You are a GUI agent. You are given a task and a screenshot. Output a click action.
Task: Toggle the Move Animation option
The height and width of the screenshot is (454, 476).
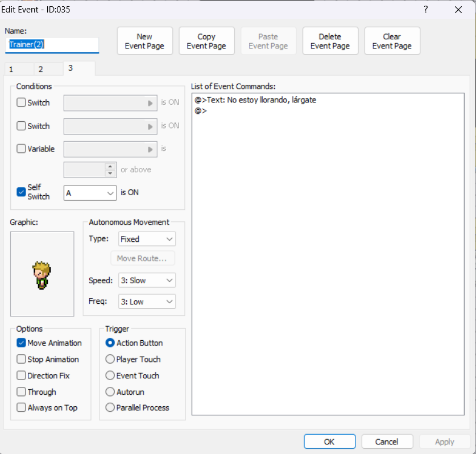point(22,343)
